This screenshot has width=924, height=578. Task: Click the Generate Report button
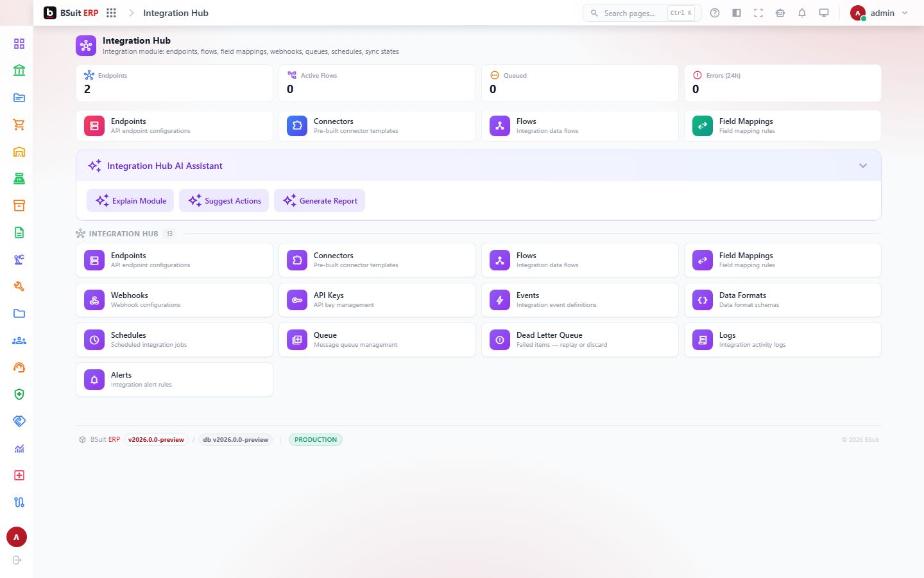(320, 200)
